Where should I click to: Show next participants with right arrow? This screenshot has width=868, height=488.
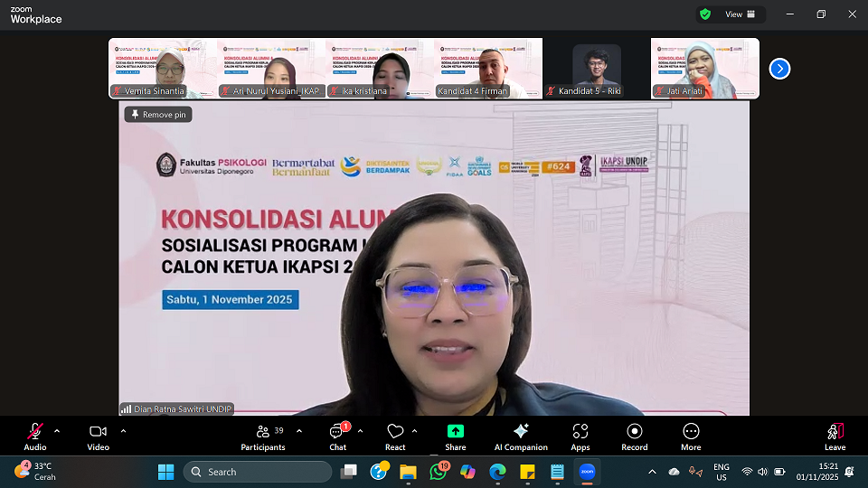tap(779, 69)
